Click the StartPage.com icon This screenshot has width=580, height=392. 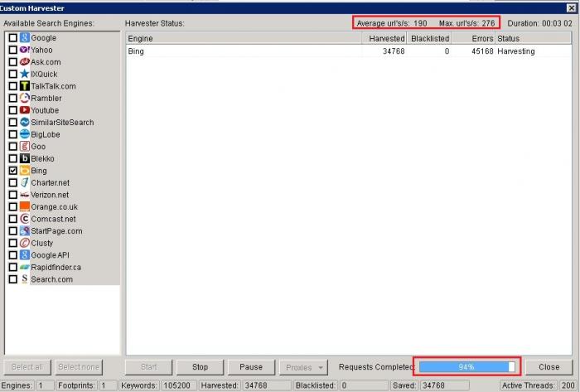[24, 230]
